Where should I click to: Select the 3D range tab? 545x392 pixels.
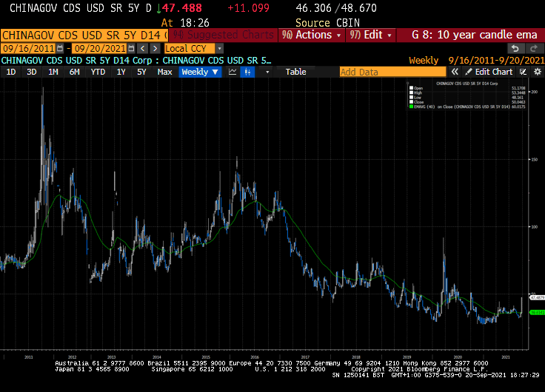tap(32, 72)
